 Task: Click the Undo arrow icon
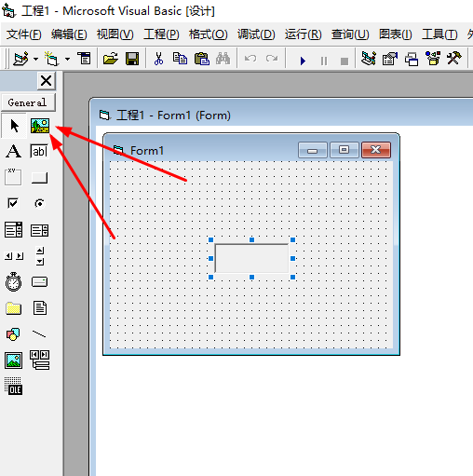250,59
